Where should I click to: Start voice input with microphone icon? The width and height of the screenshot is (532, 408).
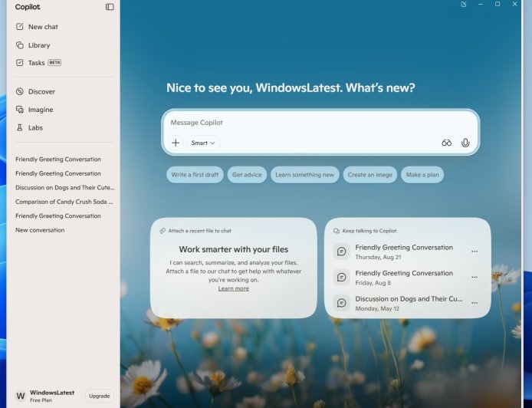coord(465,143)
